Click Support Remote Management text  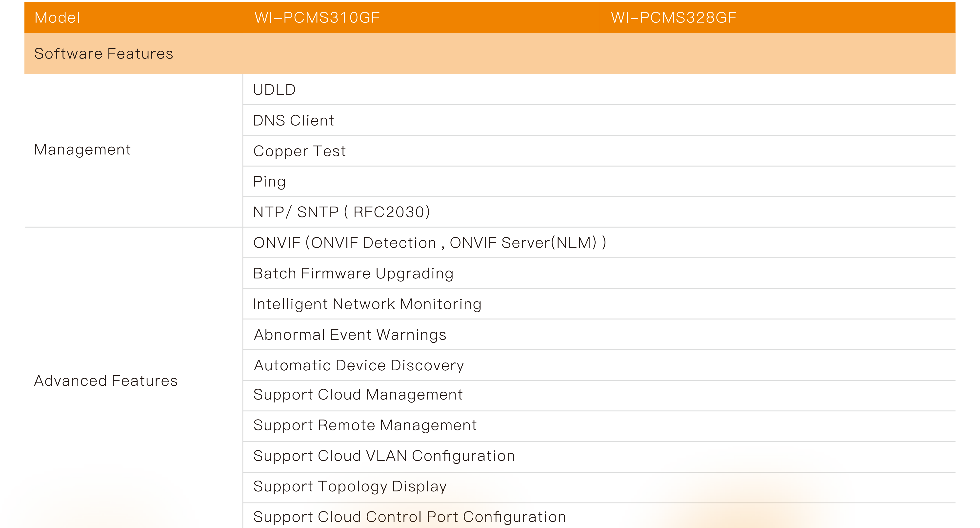click(365, 425)
